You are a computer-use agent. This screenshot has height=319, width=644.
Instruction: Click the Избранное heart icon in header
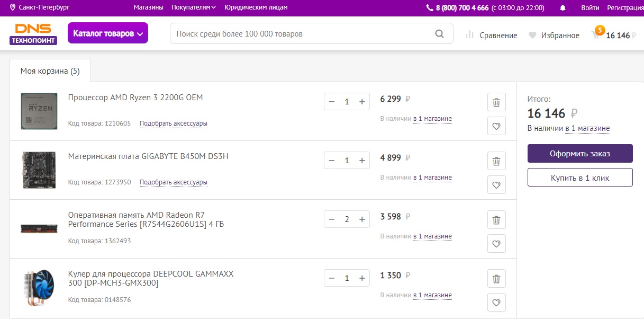click(x=532, y=35)
